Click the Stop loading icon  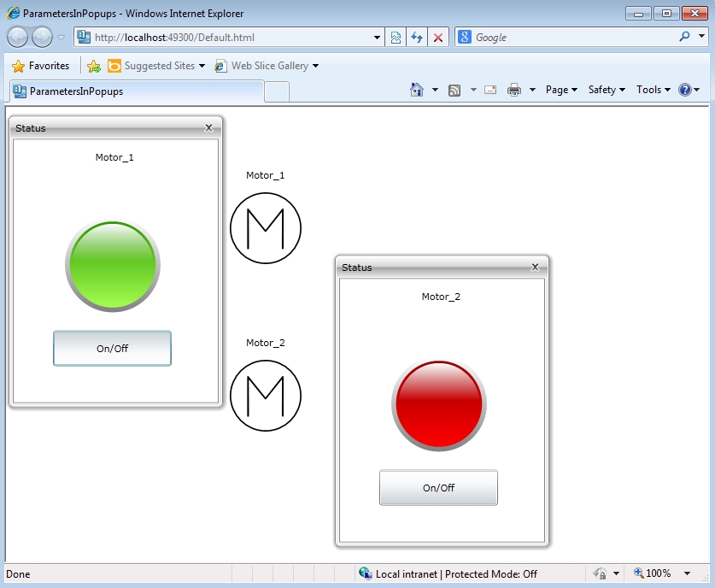point(438,38)
